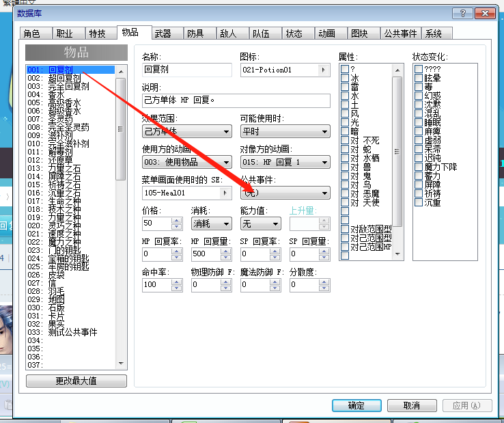Switch to the 防具 tab
504x423 pixels.
[200, 33]
